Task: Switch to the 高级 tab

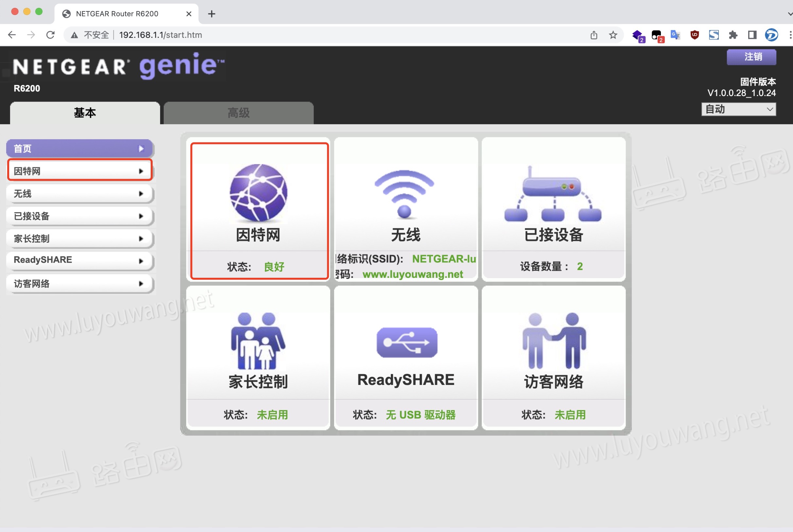Action: click(238, 113)
